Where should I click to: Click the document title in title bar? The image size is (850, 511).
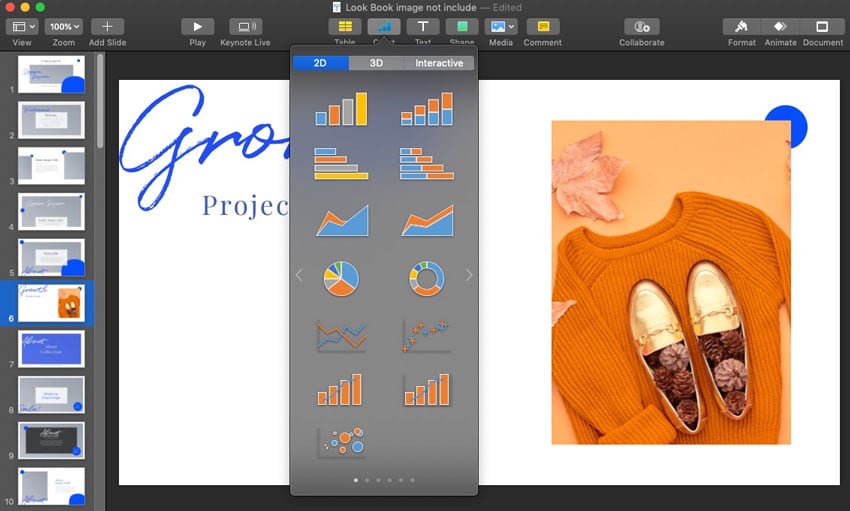(411, 8)
